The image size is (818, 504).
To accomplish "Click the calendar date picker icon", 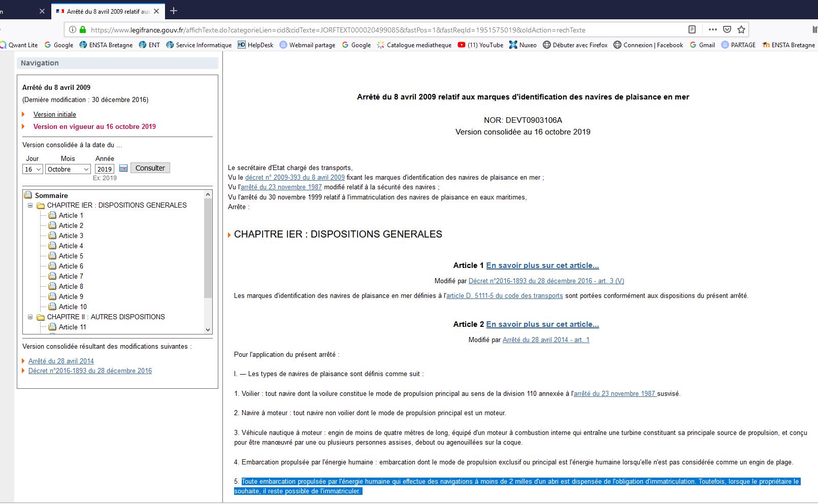I will (123, 169).
